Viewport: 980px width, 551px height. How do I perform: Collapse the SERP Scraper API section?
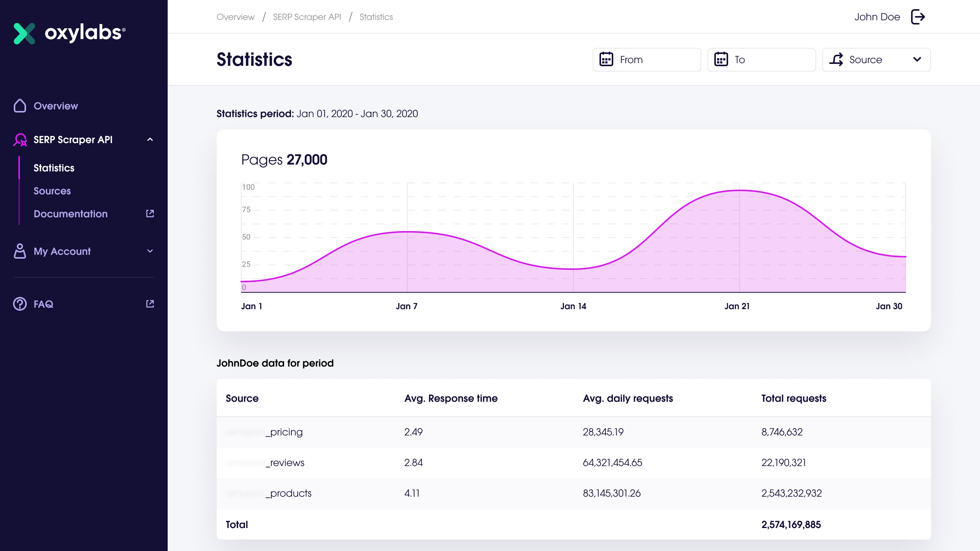[x=150, y=140]
